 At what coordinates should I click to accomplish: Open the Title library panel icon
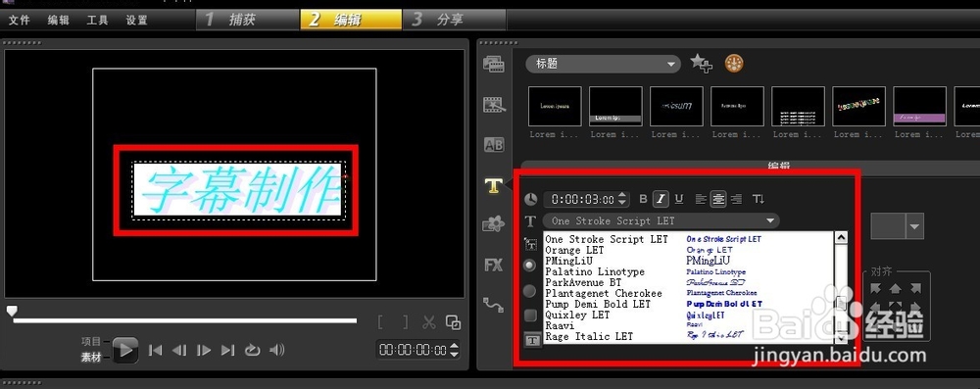pos(494,186)
